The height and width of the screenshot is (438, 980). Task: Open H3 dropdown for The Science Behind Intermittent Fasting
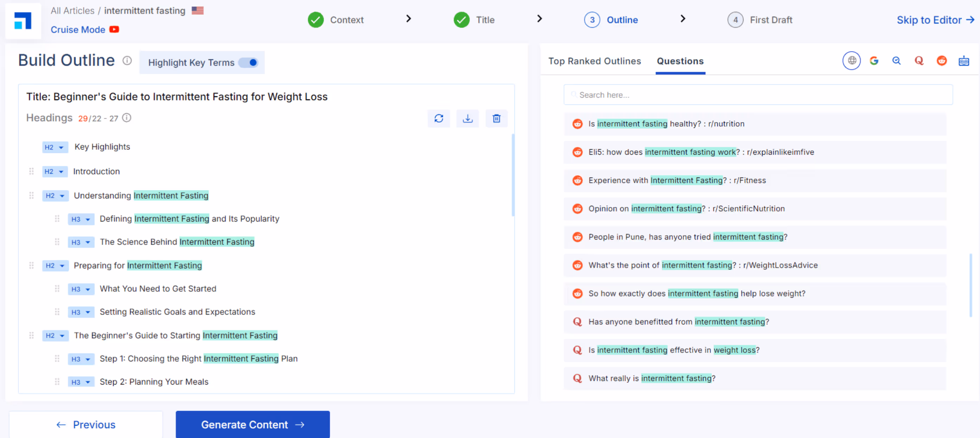pyautogui.click(x=81, y=243)
